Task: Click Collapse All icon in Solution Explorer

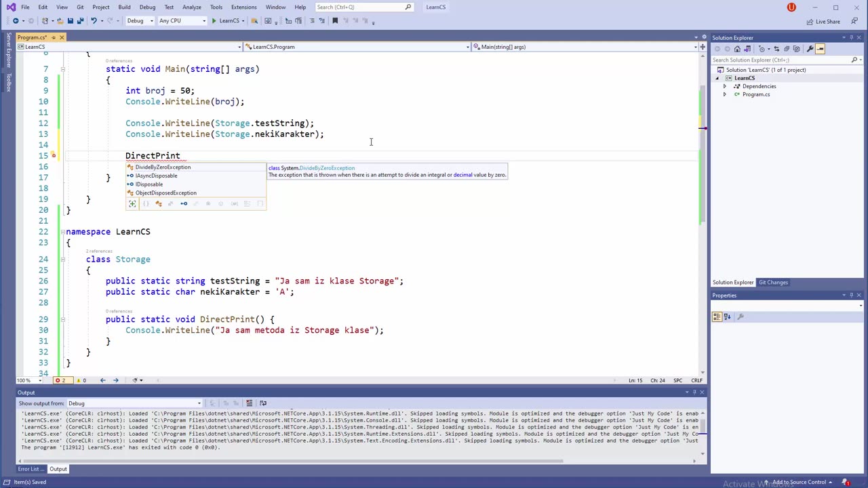Action: pos(787,49)
